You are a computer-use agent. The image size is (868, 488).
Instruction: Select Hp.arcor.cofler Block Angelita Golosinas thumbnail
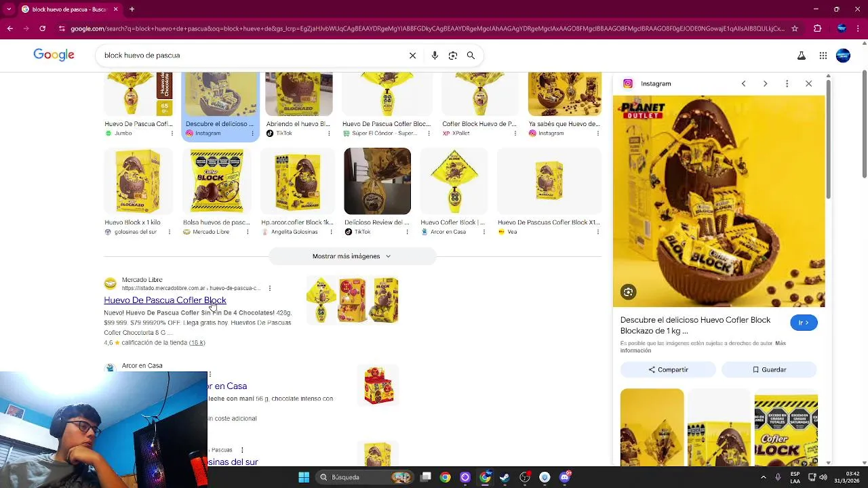[x=298, y=181]
